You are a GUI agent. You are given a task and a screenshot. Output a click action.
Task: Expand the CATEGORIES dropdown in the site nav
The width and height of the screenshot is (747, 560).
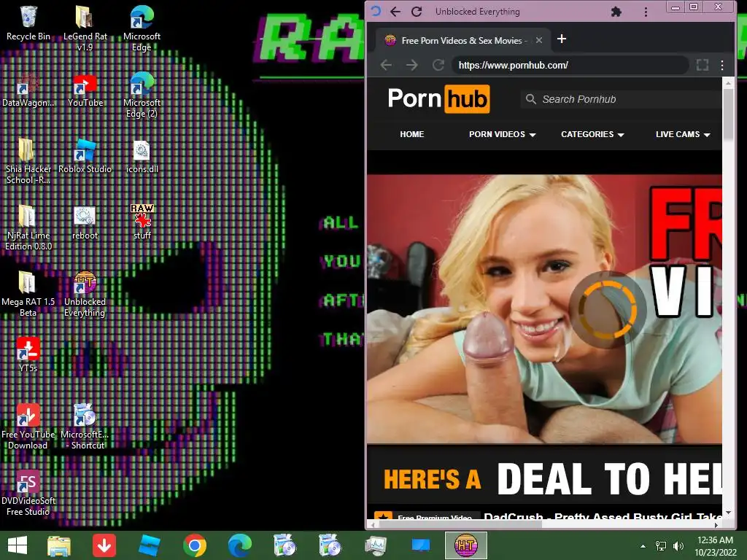pyautogui.click(x=592, y=134)
